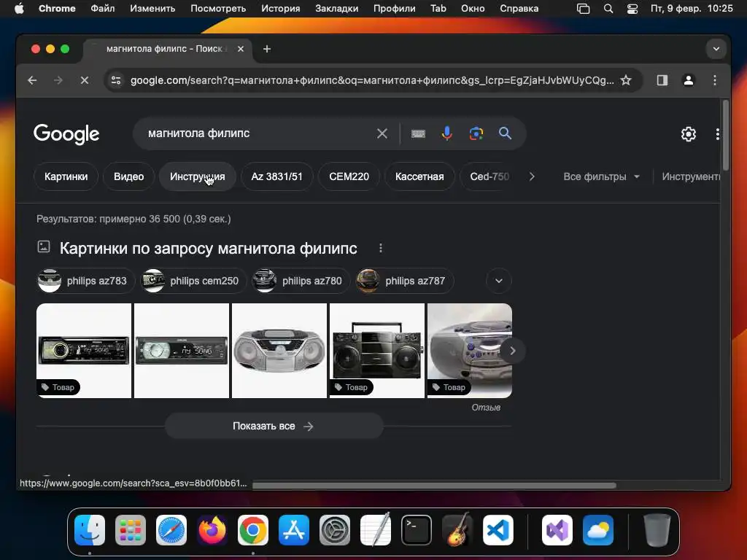Open the silver boombox image thumbnail

pyautogui.click(x=279, y=351)
